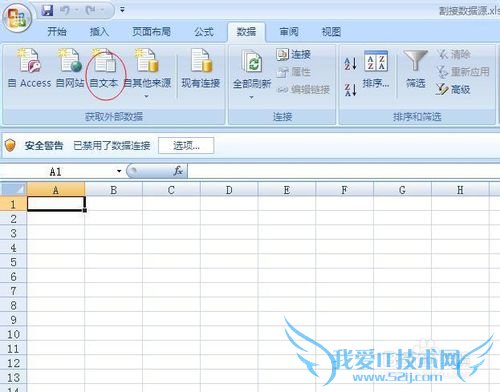
Task: Toggle the 筛选 funnel filter
Action: 415,69
